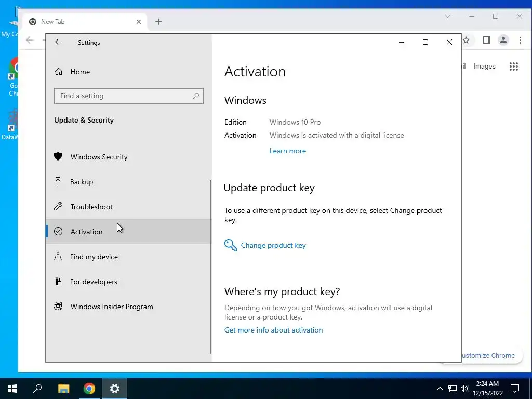Click the Windows 10 Pro edition text

point(295,122)
